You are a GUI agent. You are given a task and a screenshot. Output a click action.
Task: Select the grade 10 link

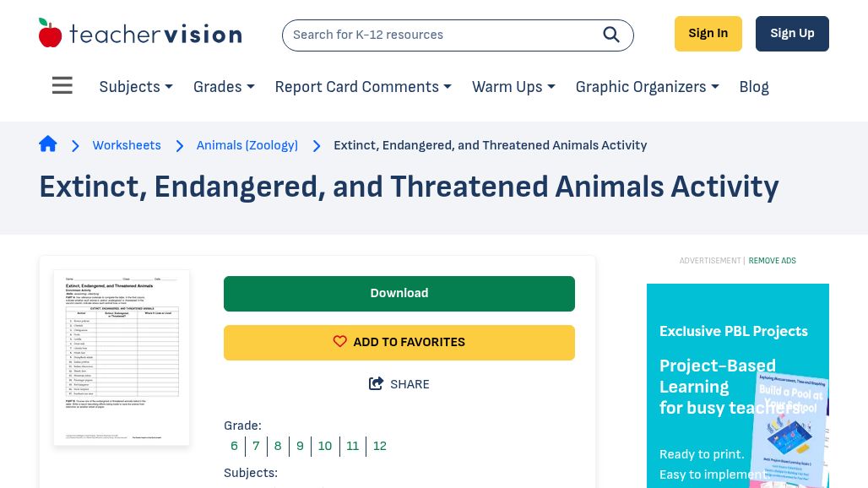[x=325, y=446]
